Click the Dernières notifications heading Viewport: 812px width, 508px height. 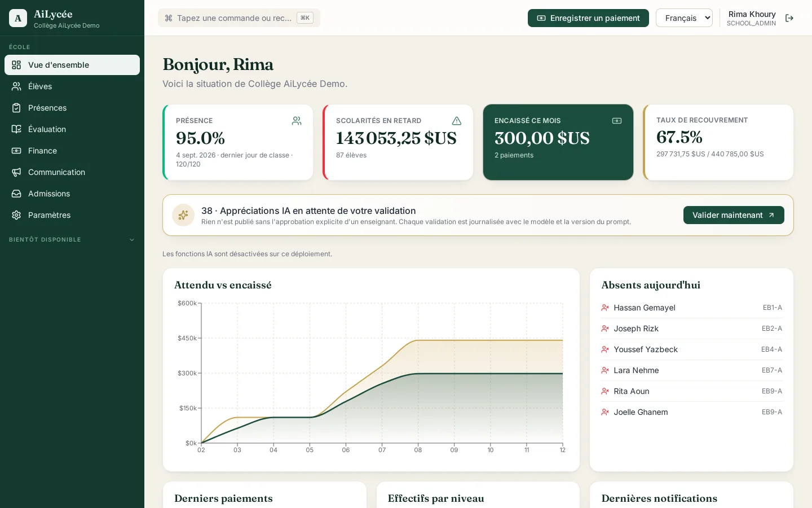(x=659, y=498)
